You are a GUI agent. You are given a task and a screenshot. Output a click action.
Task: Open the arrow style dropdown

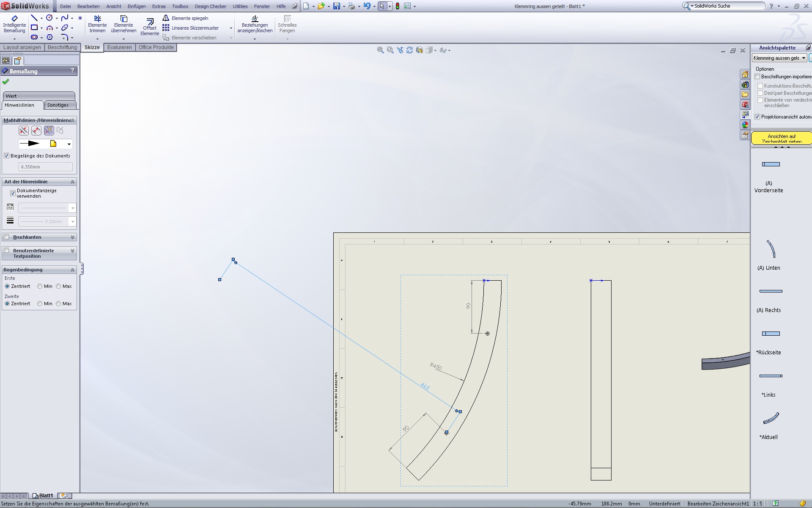point(69,144)
